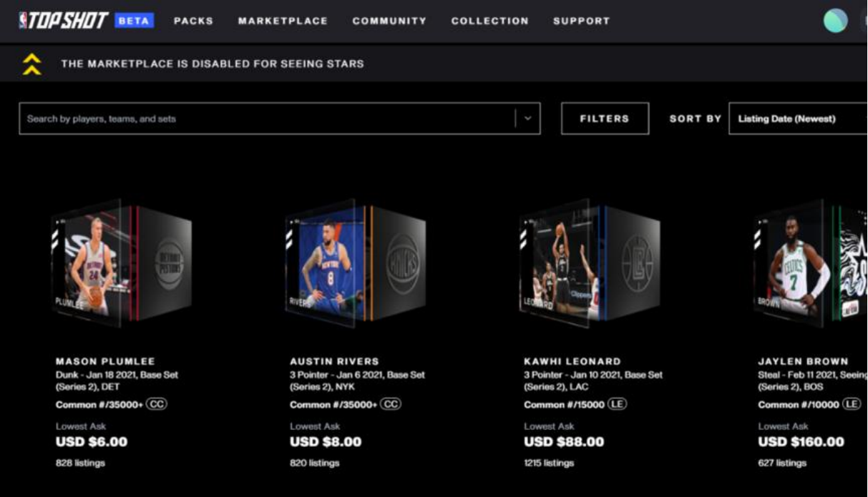The image size is (868, 497).
Task: Select the Austin Rivers moment thumbnail
Action: point(356,262)
